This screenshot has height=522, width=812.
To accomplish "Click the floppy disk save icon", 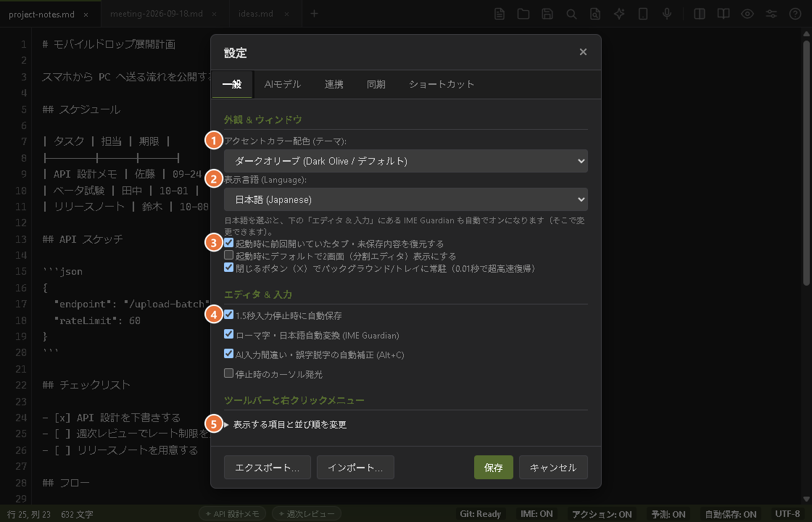I will 547,14.
